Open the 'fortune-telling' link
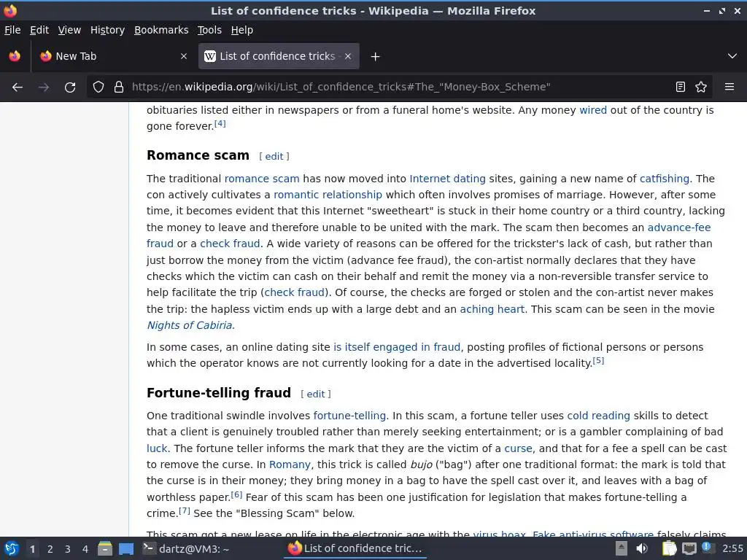Image resolution: width=747 pixels, height=560 pixels. tap(349, 416)
